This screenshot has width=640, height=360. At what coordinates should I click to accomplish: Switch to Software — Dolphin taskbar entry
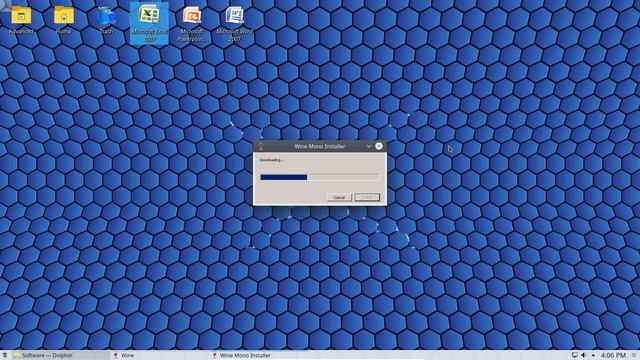point(60,356)
